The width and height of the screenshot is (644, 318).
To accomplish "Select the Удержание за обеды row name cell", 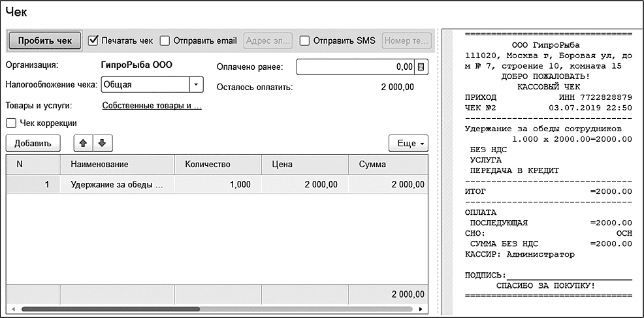I will pos(117,185).
